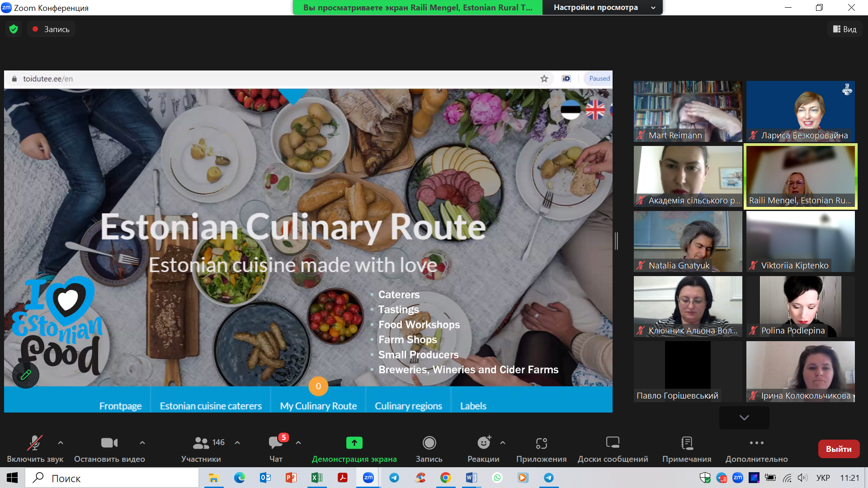Unmute microphone (Включить звук)
The height and width of the screenshot is (488, 868).
pos(35,443)
